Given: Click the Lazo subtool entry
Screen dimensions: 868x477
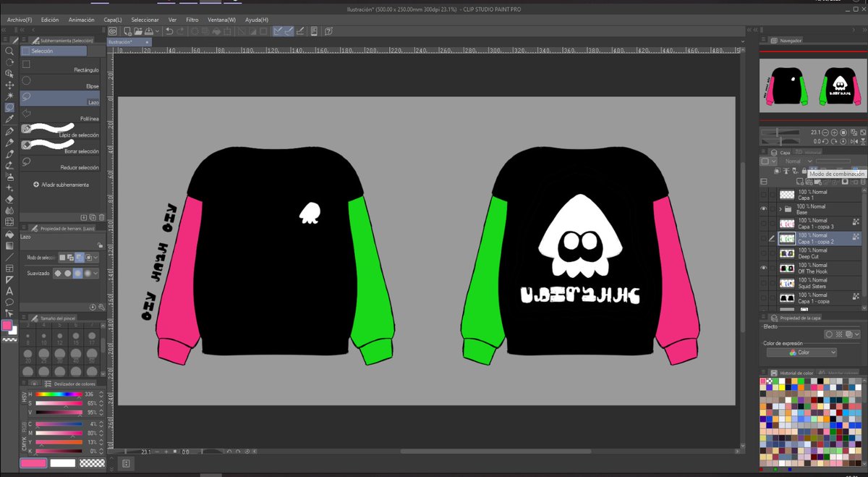Looking at the screenshot, I should point(60,99).
